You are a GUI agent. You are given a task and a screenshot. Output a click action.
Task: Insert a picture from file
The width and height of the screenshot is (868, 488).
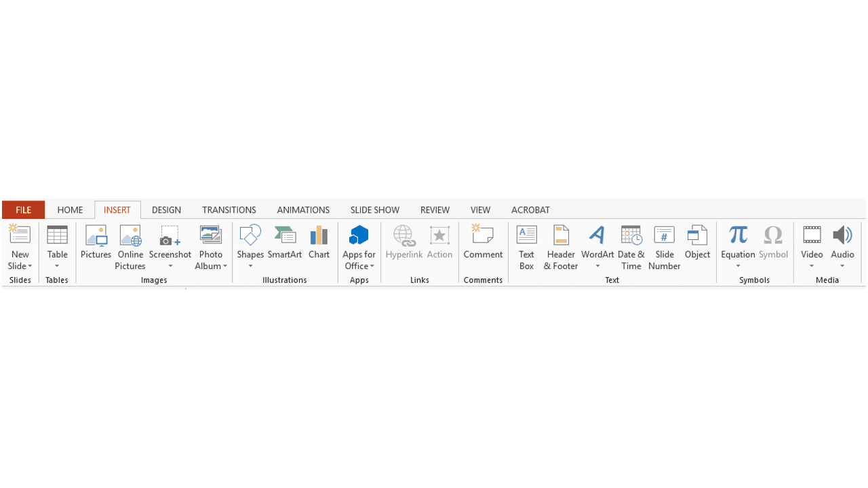[96, 245]
